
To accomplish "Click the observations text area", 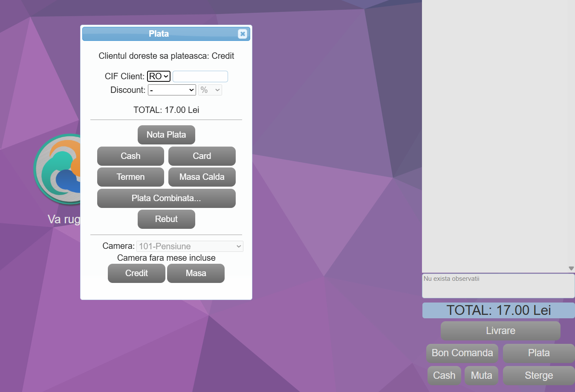I will click(x=498, y=286).
